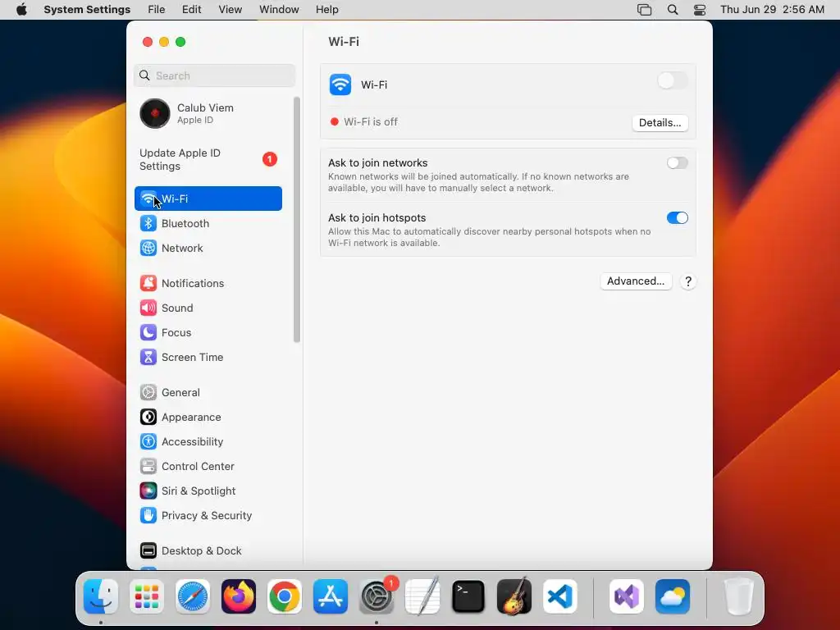840x630 pixels.
Task: Launch Visual Studio Code from Dock
Action: 559,596
